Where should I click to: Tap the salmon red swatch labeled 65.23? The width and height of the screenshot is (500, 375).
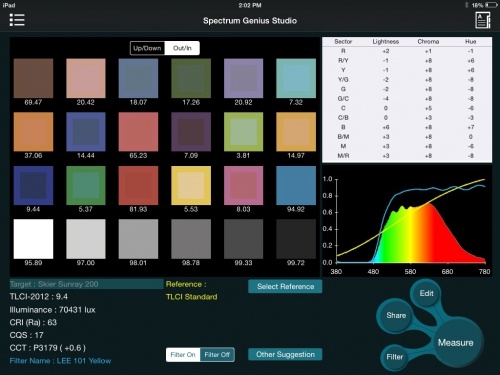[x=138, y=132]
